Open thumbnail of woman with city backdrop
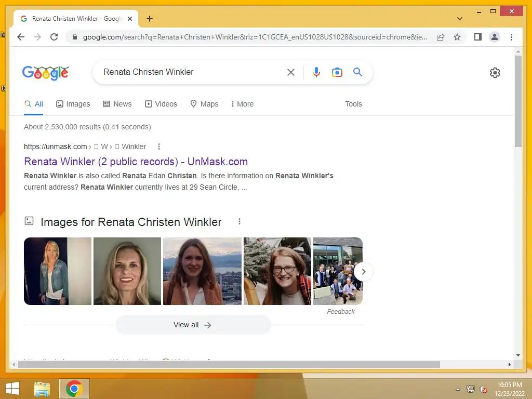The image size is (532, 399). coord(202,271)
